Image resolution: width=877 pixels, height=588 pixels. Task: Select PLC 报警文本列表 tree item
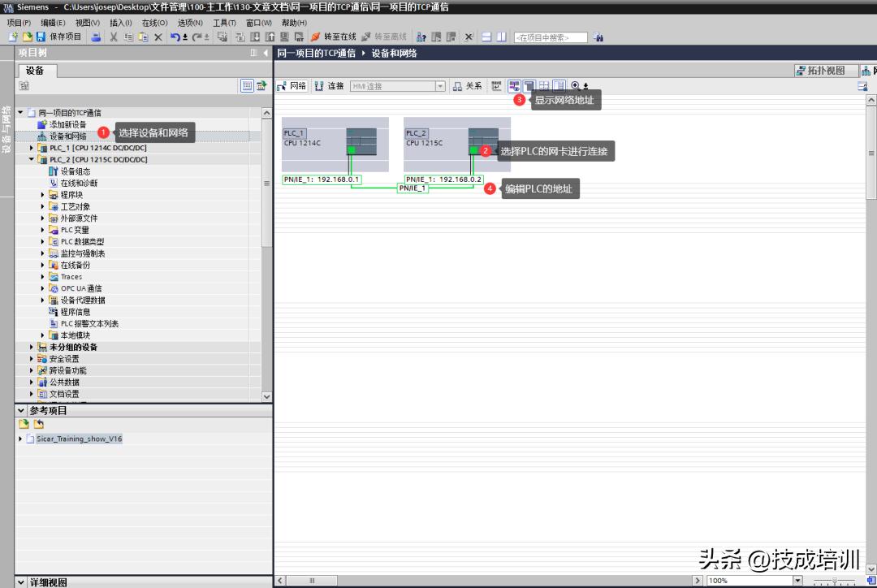pyautogui.click(x=89, y=323)
